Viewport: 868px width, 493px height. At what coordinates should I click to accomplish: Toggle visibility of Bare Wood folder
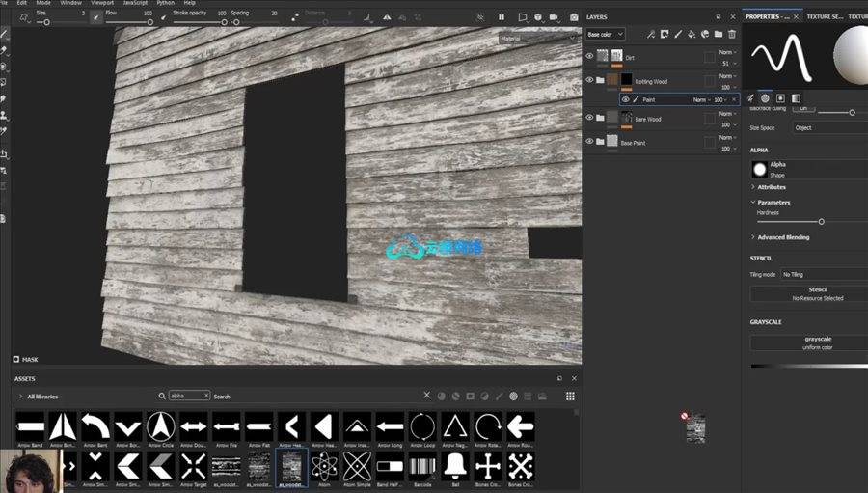coord(589,118)
